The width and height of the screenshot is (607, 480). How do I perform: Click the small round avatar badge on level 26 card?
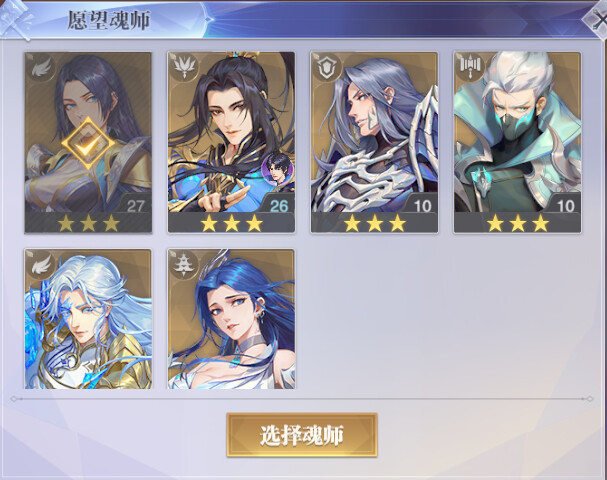pyautogui.click(x=277, y=169)
